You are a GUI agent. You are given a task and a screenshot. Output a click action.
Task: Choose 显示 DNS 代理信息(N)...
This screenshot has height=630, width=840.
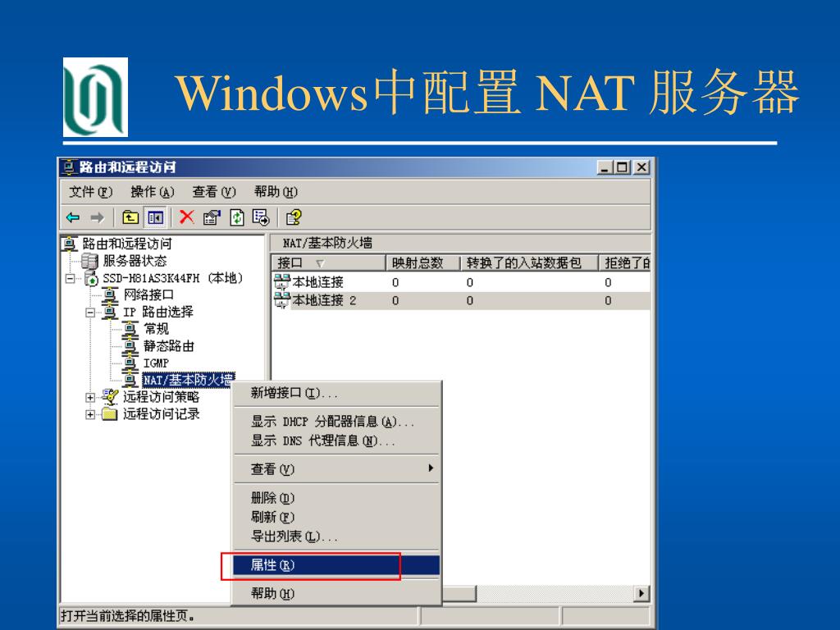click(x=336, y=441)
